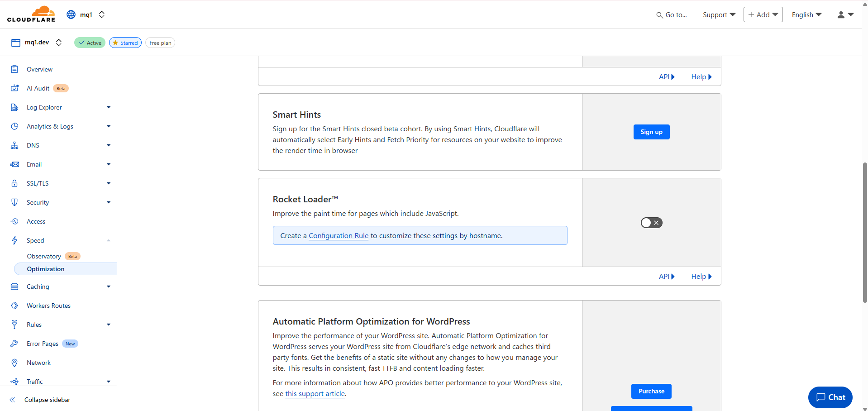Image resolution: width=868 pixels, height=411 pixels.
Task: Expand the Rocket Loader API link
Action: [x=667, y=277]
